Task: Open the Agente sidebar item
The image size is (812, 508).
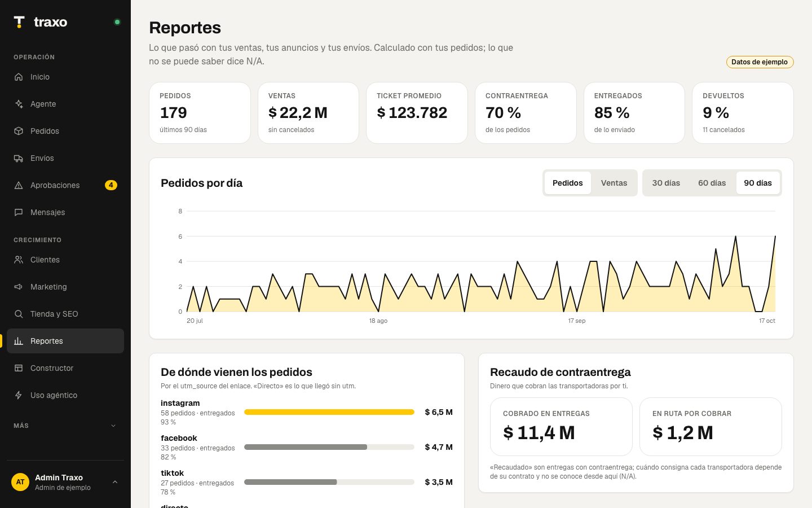Action: tap(65, 104)
